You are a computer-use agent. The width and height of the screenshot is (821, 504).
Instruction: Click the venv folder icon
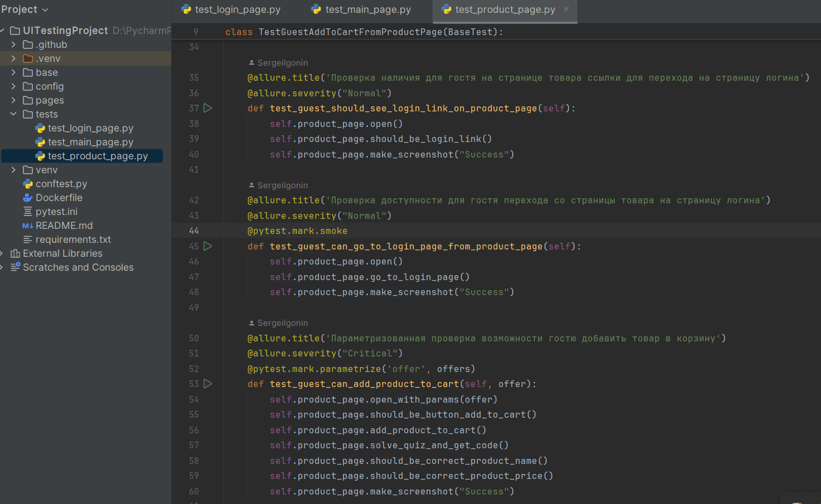pyautogui.click(x=28, y=170)
